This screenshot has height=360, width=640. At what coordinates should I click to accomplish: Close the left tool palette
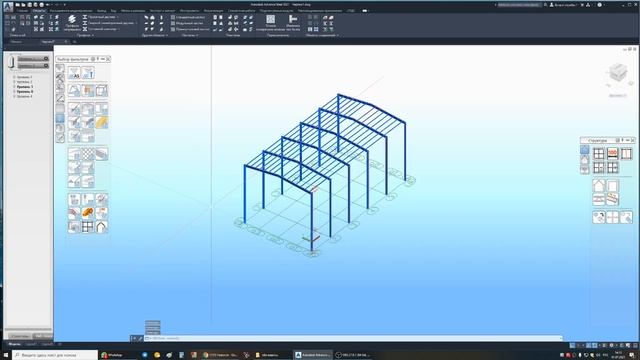coord(108,59)
